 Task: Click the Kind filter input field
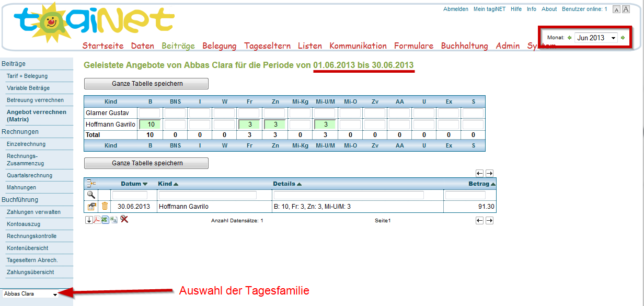tap(207, 195)
